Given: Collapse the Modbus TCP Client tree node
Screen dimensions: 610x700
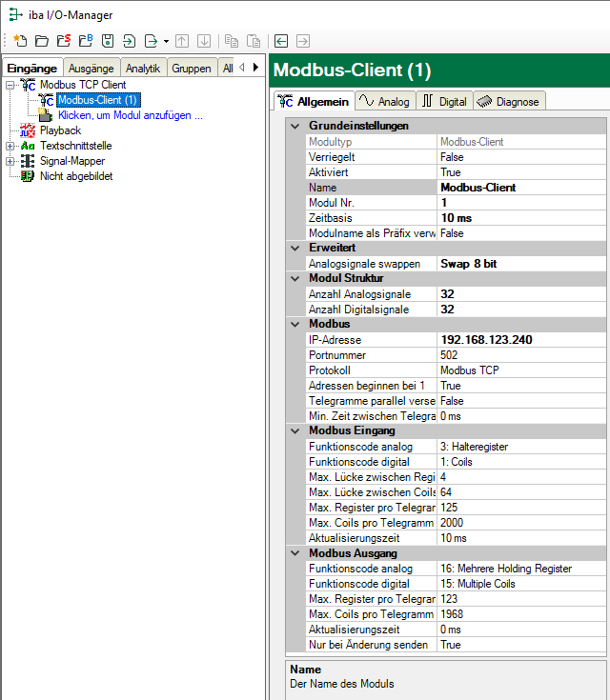Looking at the screenshot, I should 10,85.
